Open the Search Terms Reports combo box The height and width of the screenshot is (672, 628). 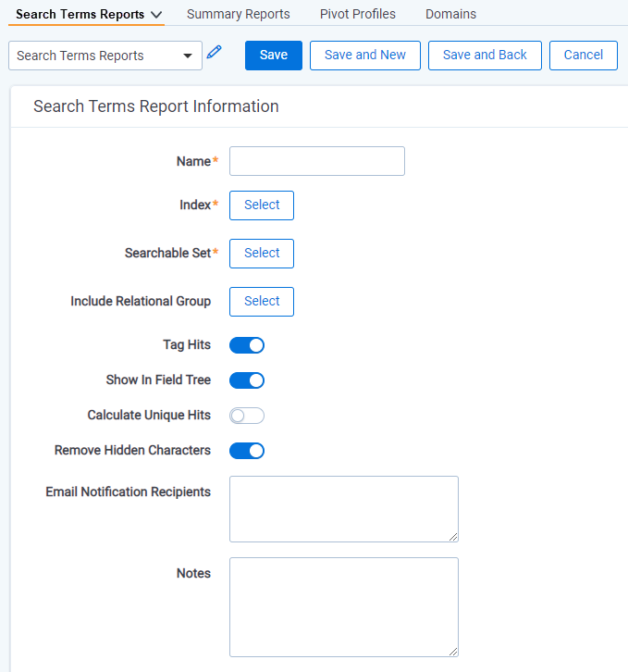105,56
